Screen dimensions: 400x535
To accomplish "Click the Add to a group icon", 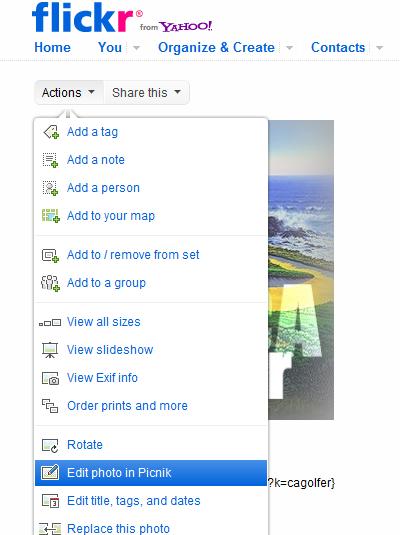I will 51,283.
